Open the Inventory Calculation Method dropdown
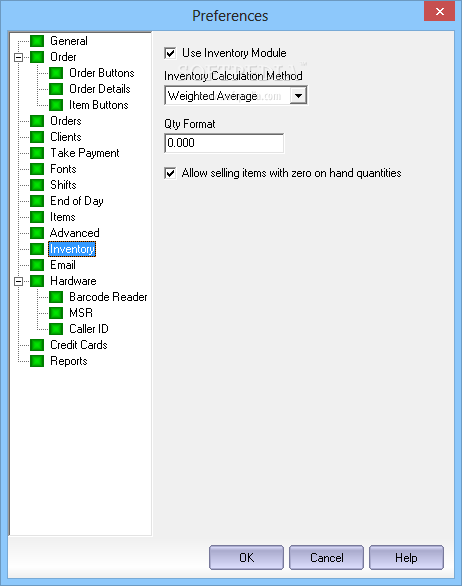This screenshot has width=462, height=586. pos(298,96)
